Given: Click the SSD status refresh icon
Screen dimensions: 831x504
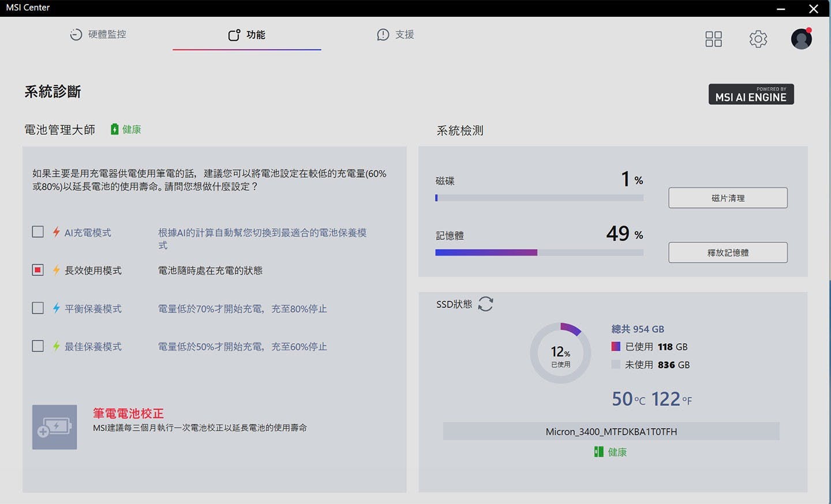Looking at the screenshot, I should (x=485, y=304).
